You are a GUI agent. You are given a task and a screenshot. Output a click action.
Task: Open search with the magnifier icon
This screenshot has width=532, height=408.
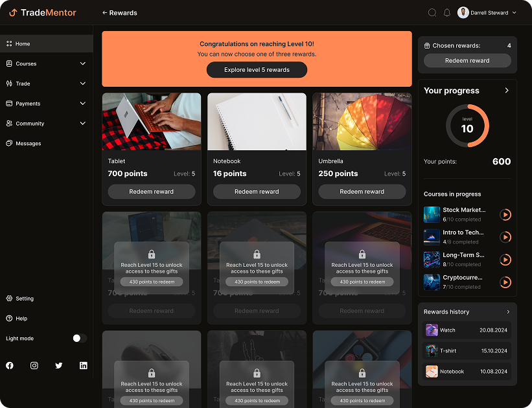pos(432,13)
